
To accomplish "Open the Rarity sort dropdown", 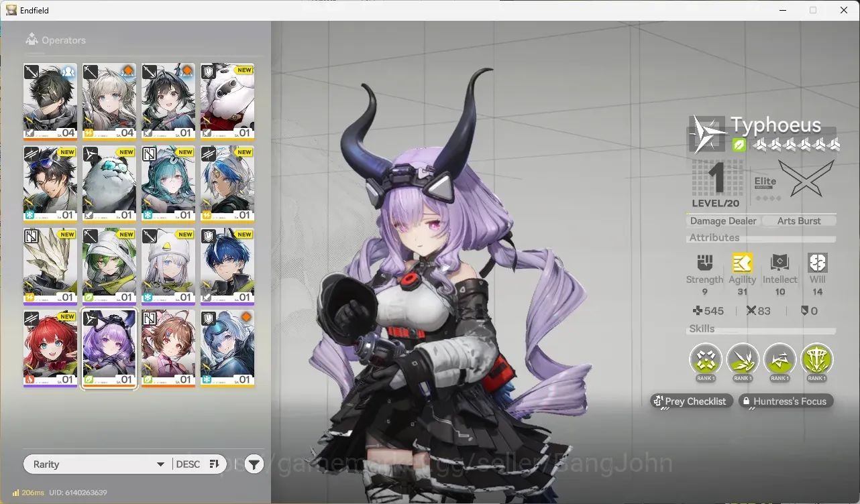I will 97,464.
